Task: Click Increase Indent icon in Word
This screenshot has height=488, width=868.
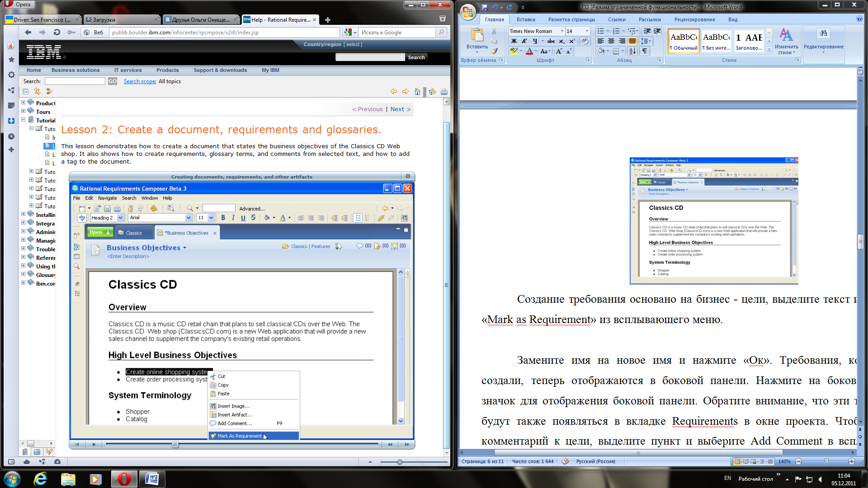Action: [657, 31]
